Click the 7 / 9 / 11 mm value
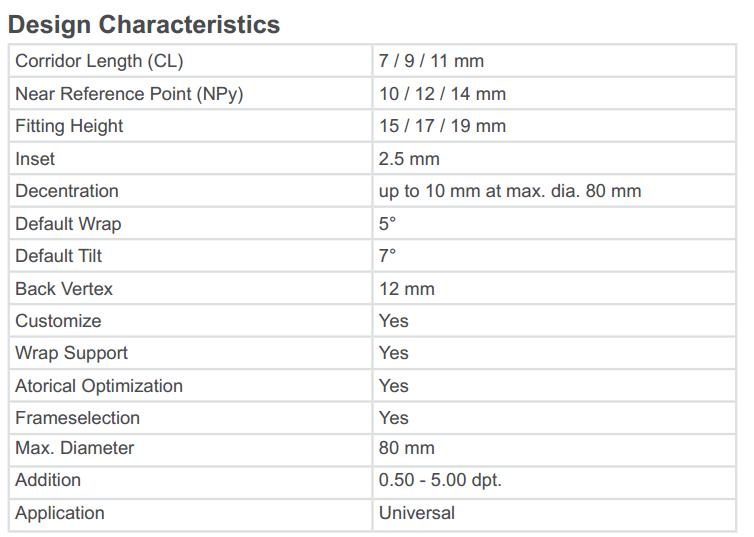Image resolution: width=754 pixels, height=537 pixels. click(x=431, y=61)
